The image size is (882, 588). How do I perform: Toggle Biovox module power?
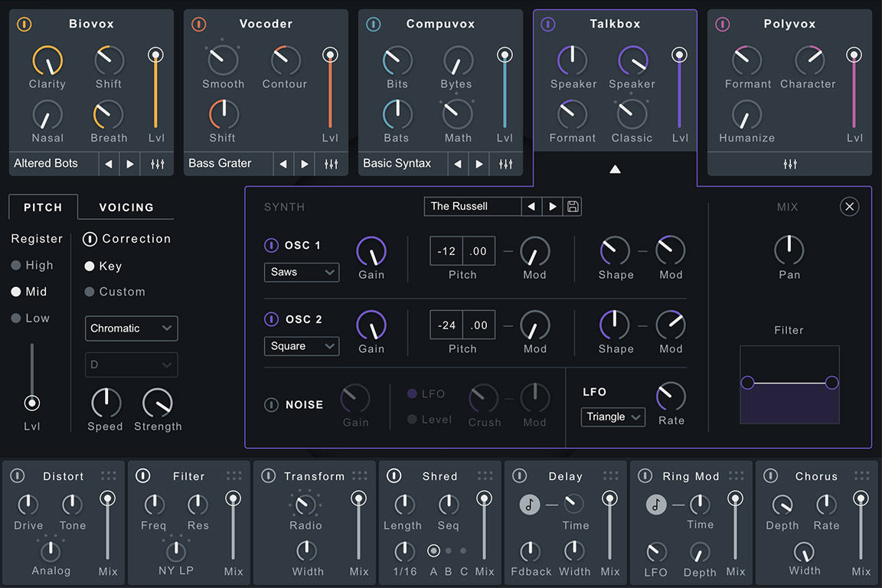tap(24, 24)
